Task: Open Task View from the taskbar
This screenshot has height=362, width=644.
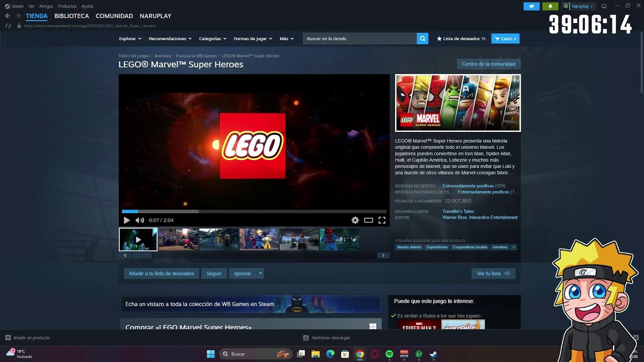Action: coord(301,354)
